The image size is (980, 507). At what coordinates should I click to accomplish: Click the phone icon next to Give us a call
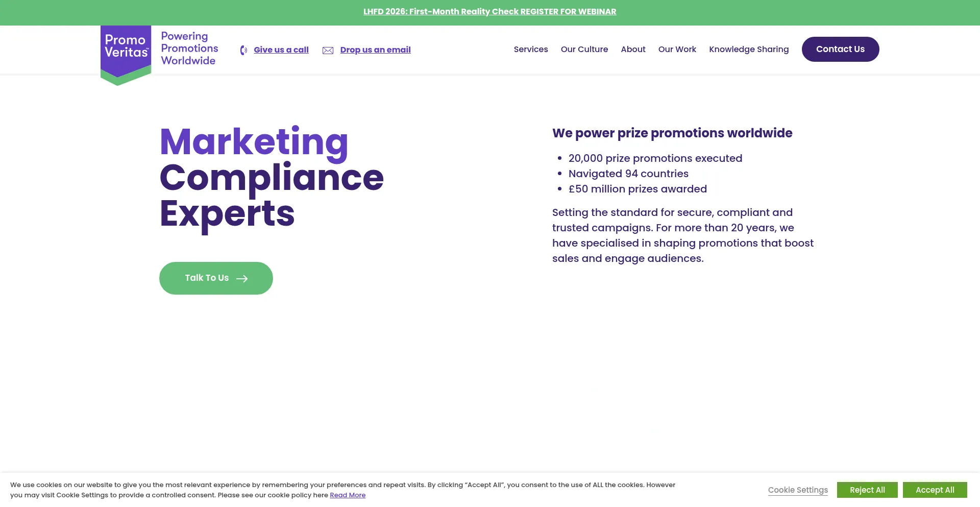point(243,50)
